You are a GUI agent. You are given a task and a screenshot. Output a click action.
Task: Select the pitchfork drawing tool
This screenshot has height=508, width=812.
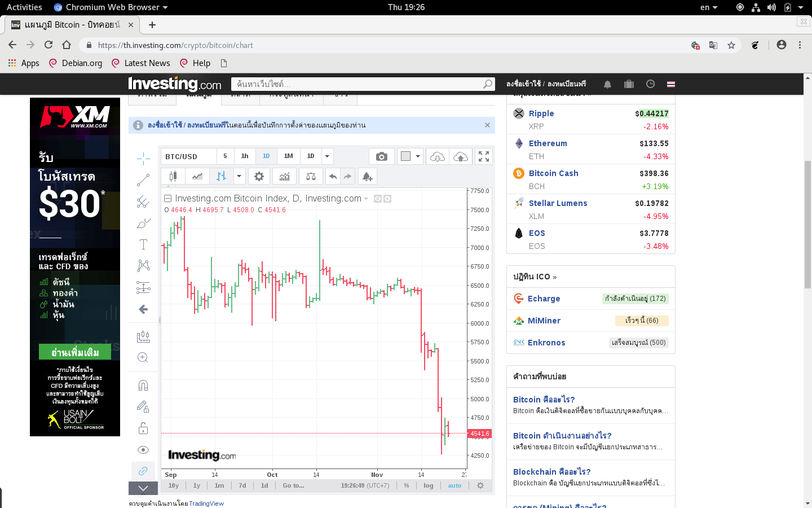[x=143, y=202]
